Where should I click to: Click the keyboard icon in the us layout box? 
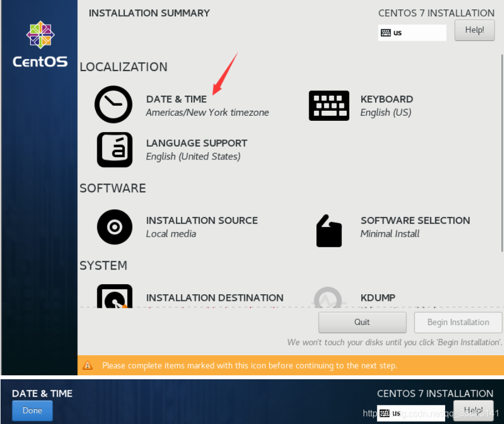click(386, 33)
